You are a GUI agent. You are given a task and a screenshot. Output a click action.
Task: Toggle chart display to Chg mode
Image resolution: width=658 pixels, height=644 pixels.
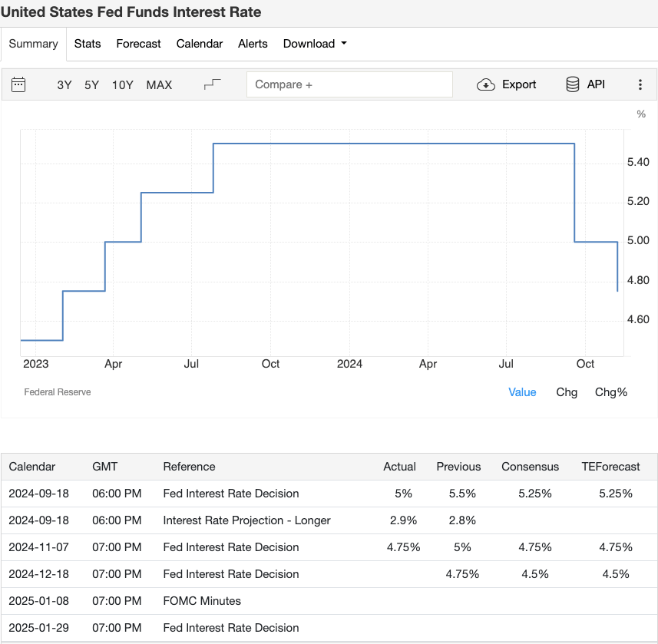coord(567,392)
